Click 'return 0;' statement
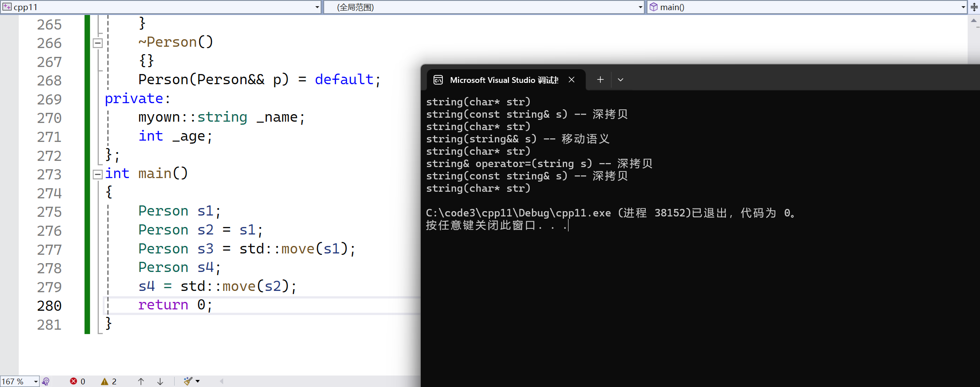Image resolution: width=980 pixels, height=387 pixels. coord(176,305)
